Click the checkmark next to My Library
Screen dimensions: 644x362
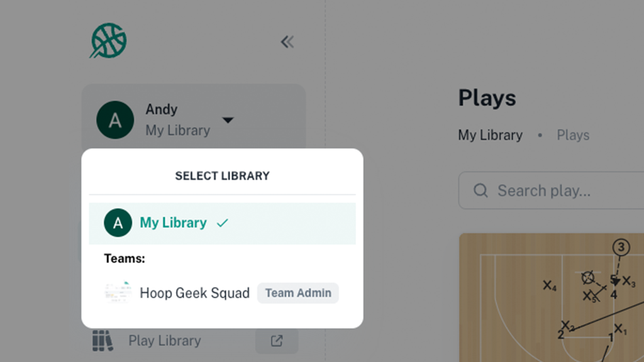[222, 223]
